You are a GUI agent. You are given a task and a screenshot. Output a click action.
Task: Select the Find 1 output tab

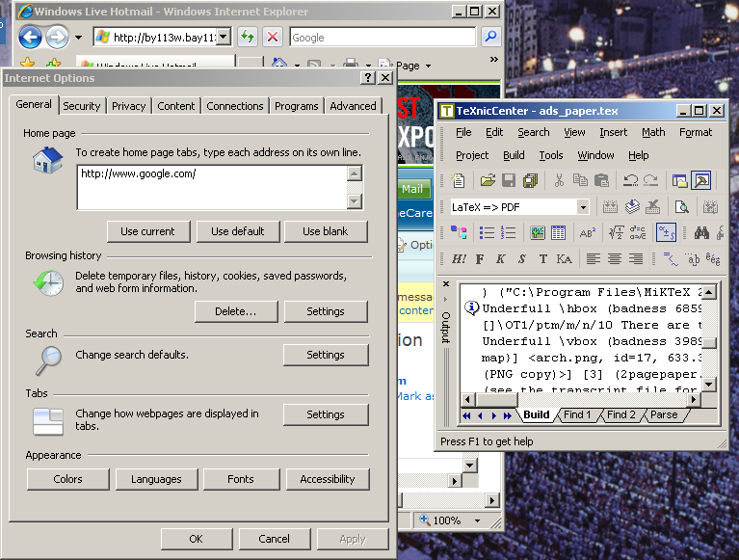click(577, 414)
